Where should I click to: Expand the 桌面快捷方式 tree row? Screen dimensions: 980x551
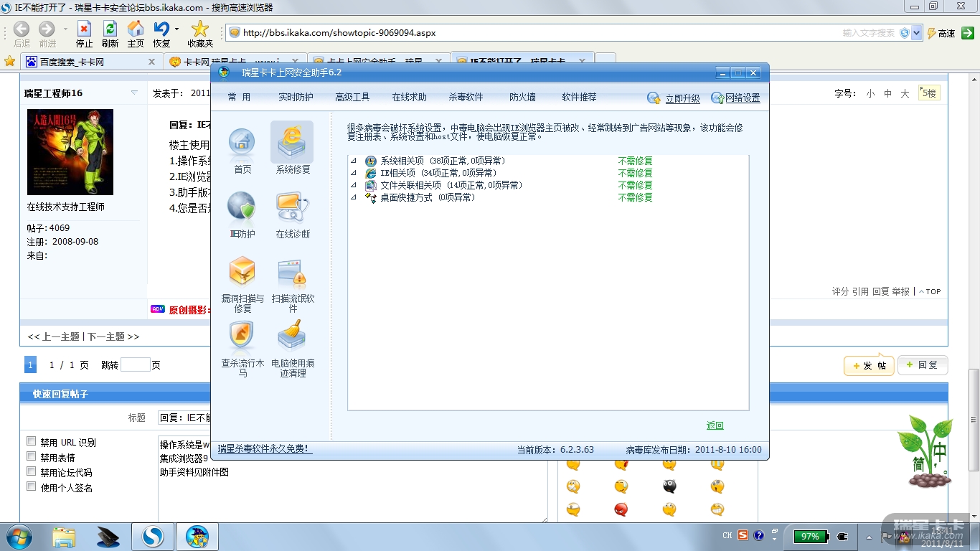(x=354, y=197)
